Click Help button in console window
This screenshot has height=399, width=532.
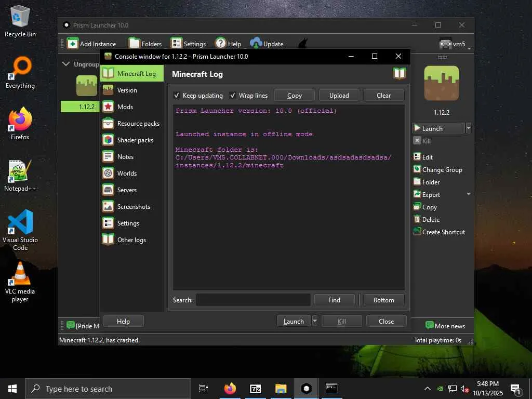coord(123,321)
